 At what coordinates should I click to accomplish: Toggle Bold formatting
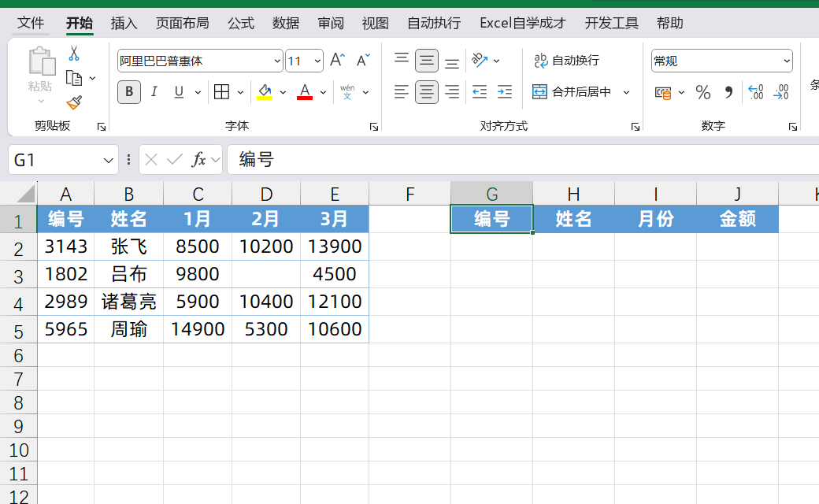click(x=129, y=92)
